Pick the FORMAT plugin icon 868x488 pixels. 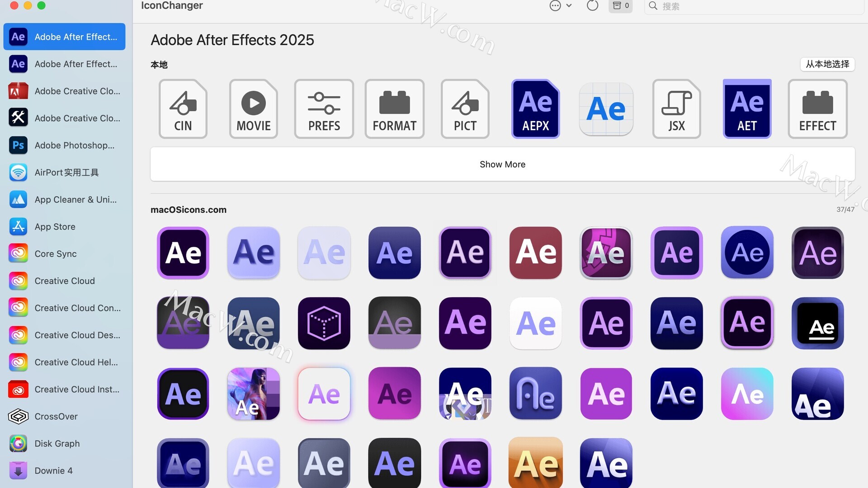pos(395,109)
